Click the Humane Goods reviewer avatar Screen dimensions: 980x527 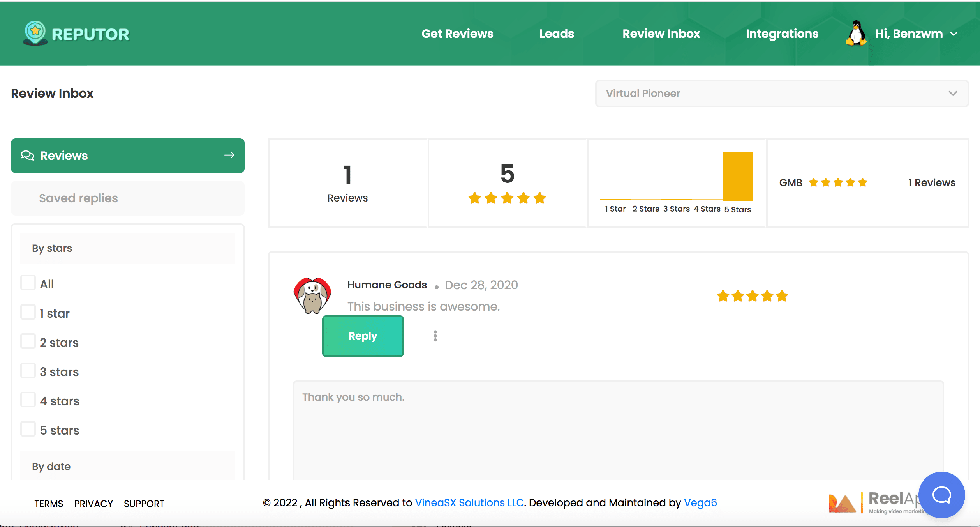click(x=312, y=296)
